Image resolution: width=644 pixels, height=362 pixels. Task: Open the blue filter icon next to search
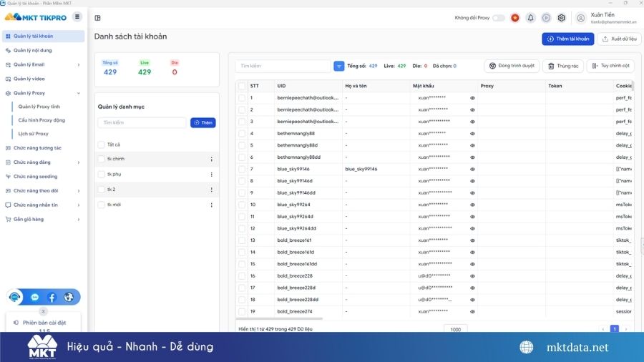point(339,66)
